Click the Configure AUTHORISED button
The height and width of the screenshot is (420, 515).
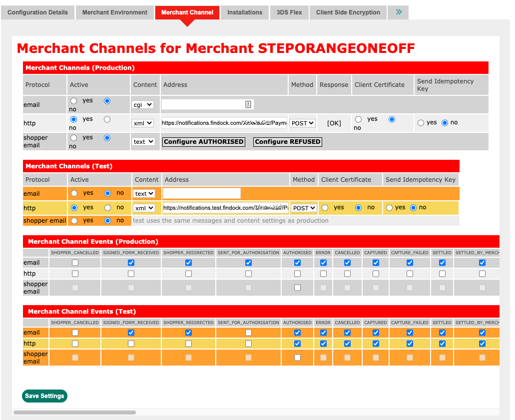pyautogui.click(x=203, y=142)
